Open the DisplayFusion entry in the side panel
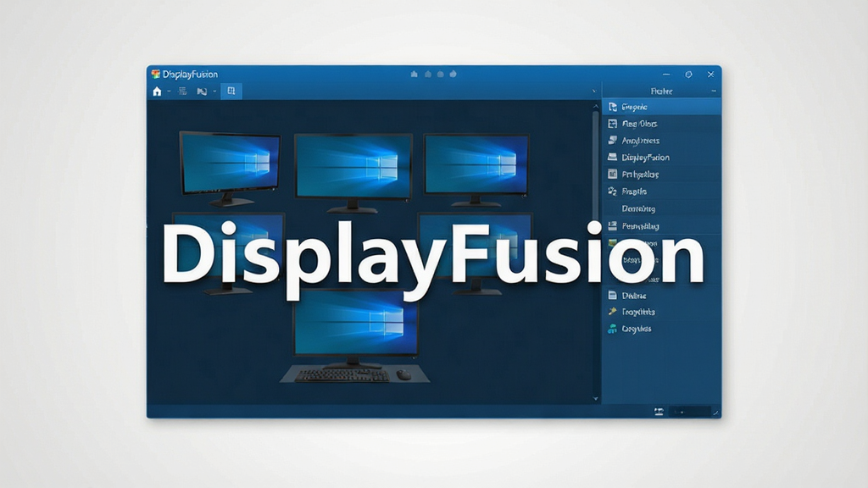Screen dimensions: 868x488 coord(661,158)
